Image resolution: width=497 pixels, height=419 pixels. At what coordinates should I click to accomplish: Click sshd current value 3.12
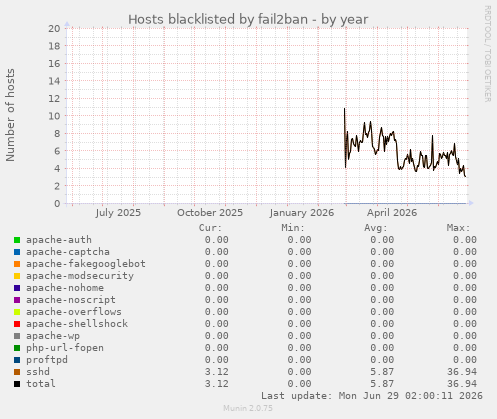pos(217,372)
